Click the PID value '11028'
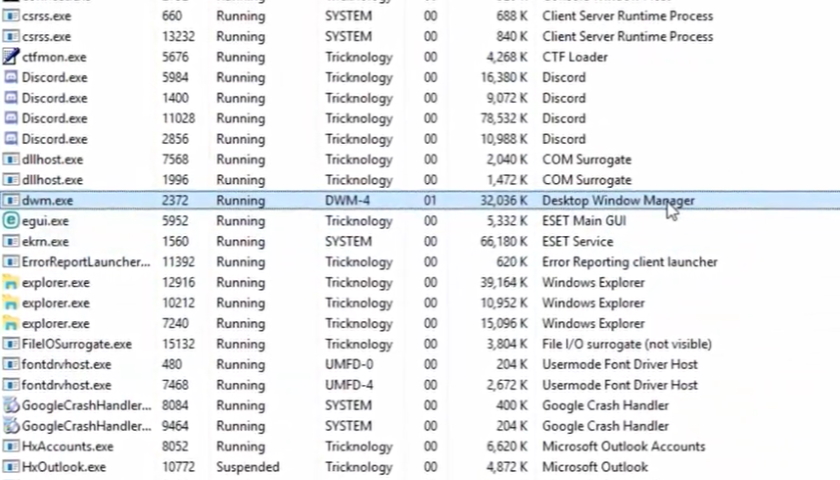Image resolution: width=840 pixels, height=480 pixels. [x=178, y=118]
